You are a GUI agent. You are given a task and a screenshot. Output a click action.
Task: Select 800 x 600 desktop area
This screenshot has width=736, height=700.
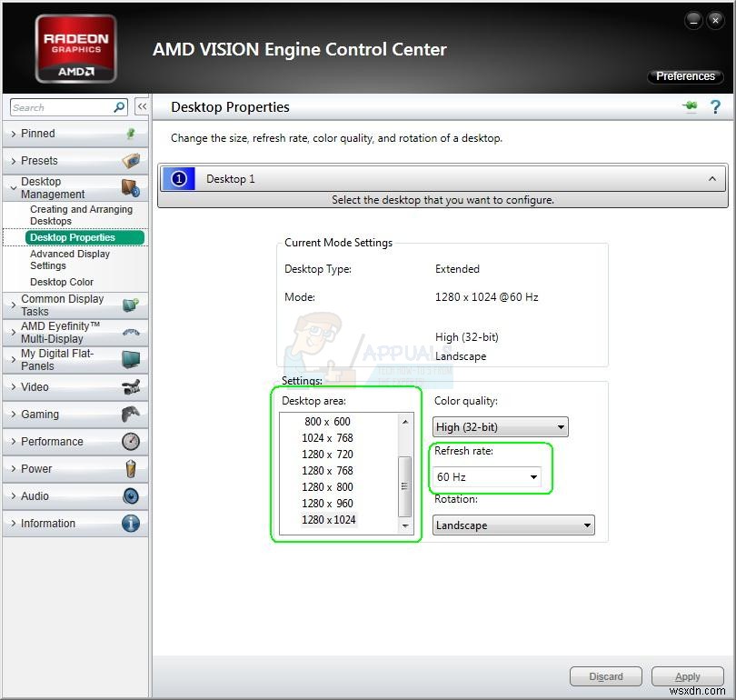tap(328, 422)
